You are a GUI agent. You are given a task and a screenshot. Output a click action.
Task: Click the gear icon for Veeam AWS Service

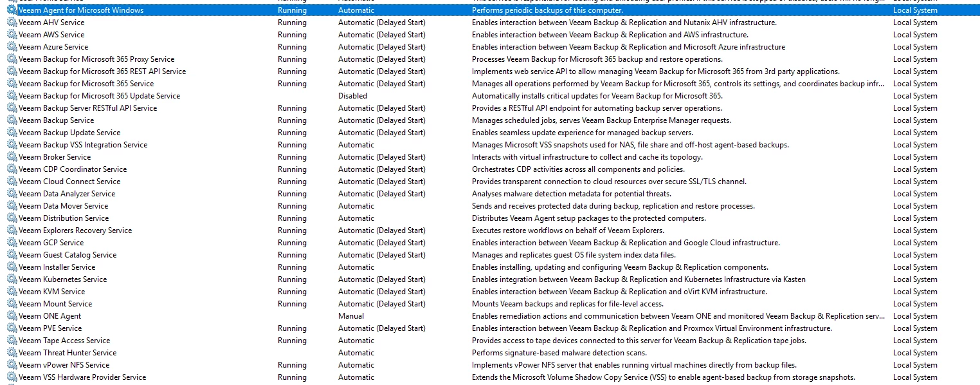tap(12, 35)
